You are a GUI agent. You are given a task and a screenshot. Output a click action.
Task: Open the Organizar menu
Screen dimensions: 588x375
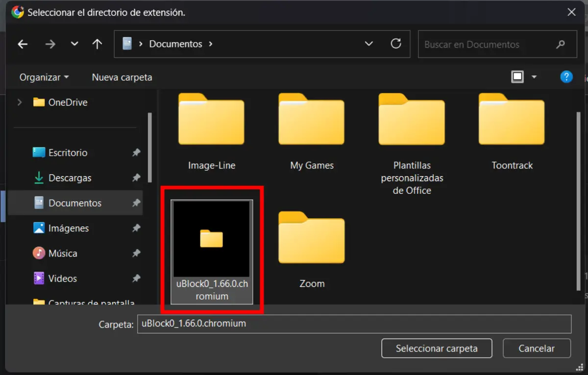pos(44,77)
